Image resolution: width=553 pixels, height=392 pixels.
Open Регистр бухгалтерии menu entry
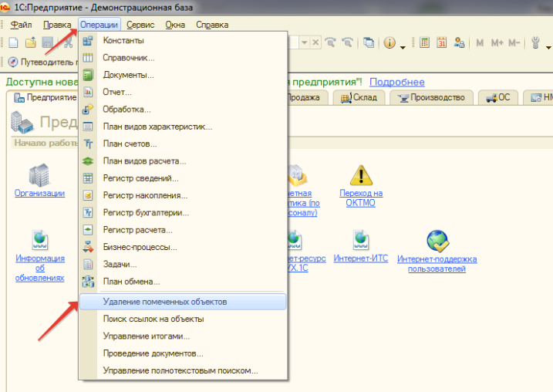tap(146, 212)
